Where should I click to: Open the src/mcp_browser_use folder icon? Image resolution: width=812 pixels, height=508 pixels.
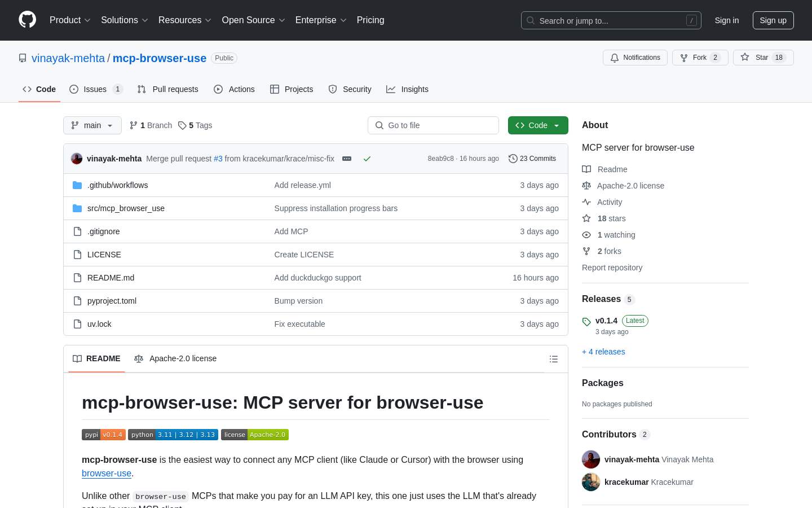tap(77, 208)
